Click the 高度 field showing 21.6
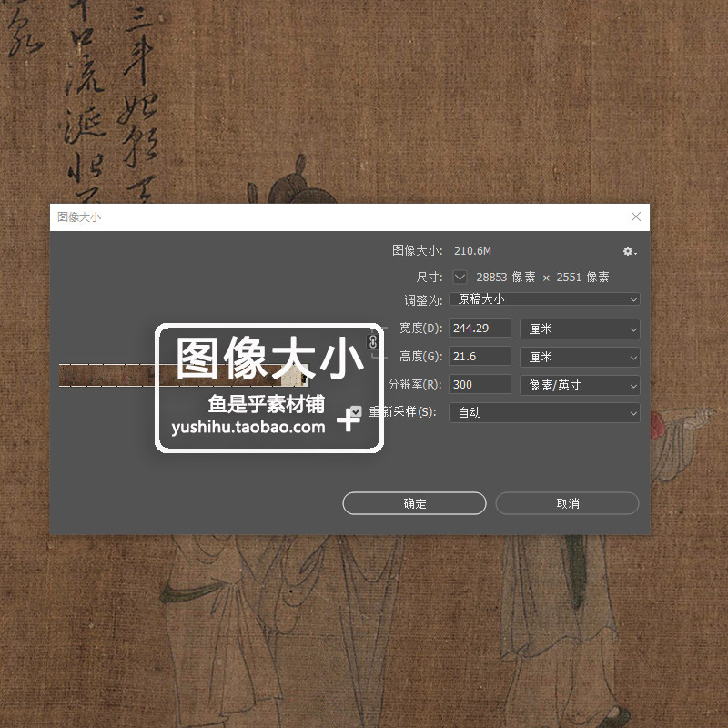The height and width of the screenshot is (728, 728). 480,357
